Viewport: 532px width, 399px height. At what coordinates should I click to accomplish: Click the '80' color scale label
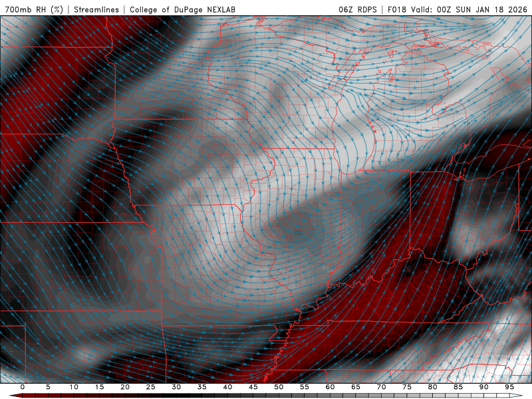(433, 387)
